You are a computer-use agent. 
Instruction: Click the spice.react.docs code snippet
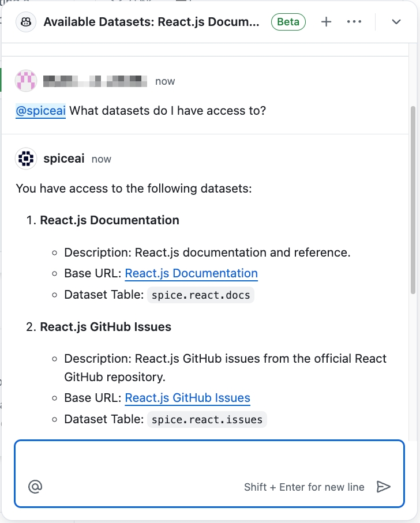coord(201,295)
